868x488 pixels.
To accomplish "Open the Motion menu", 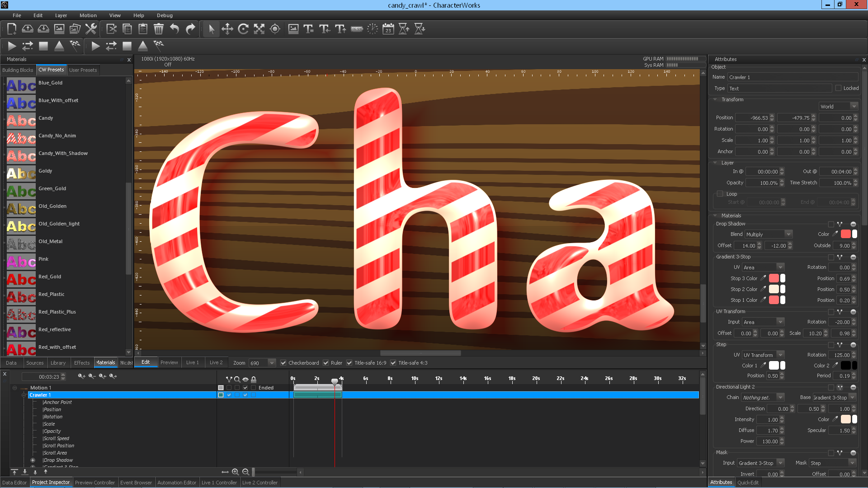I will pos(88,15).
